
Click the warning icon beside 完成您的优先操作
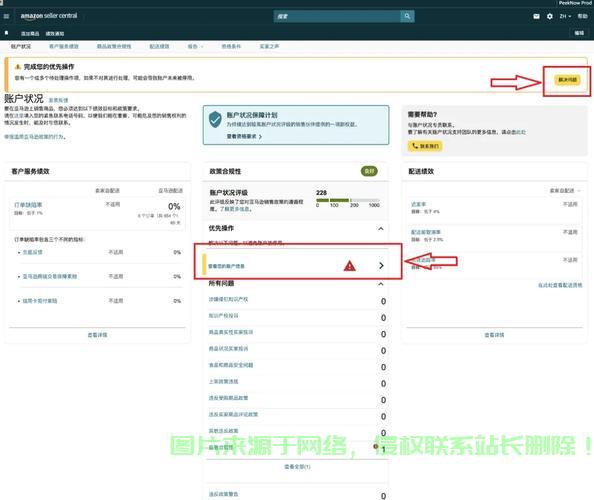[17, 67]
